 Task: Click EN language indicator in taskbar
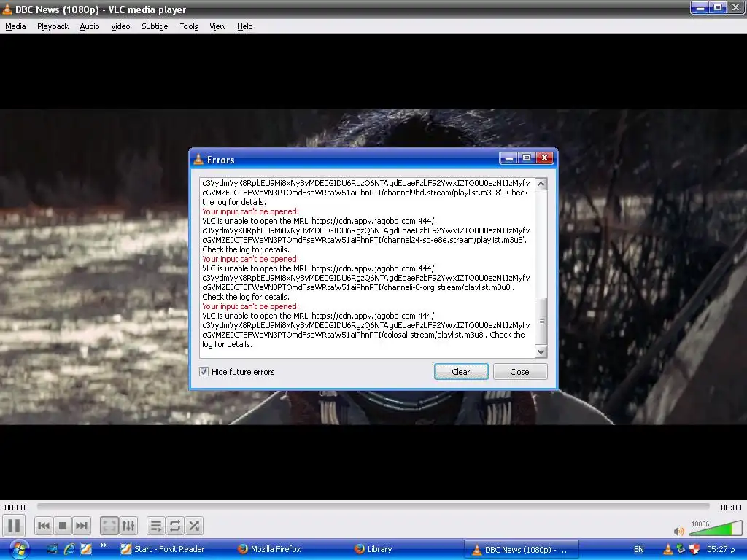pyautogui.click(x=639, y=549)
